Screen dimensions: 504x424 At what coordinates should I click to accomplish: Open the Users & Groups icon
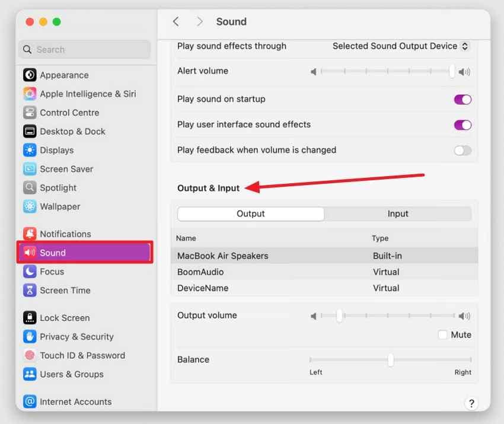(30, 374)
